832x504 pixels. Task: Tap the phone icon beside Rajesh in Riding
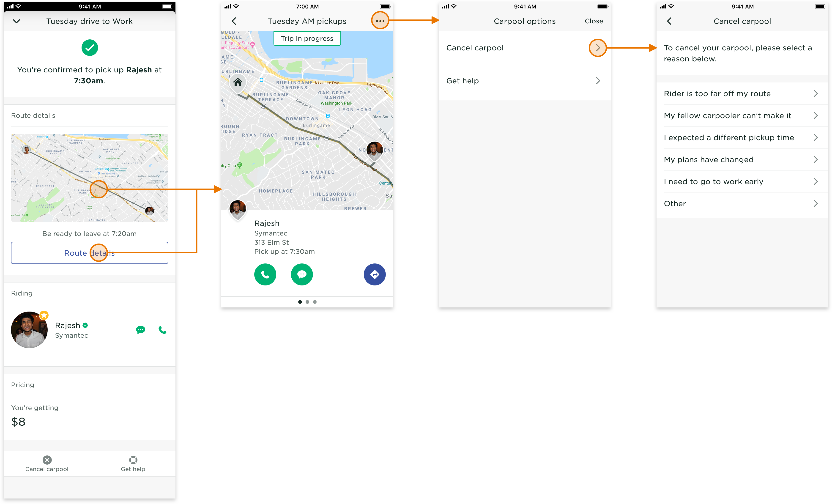pos(162,330)
